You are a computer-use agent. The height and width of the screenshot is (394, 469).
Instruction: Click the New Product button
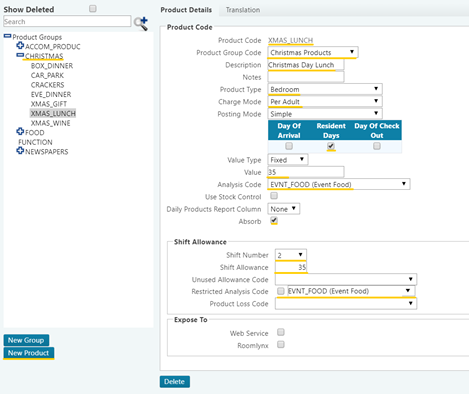point(29,353)
